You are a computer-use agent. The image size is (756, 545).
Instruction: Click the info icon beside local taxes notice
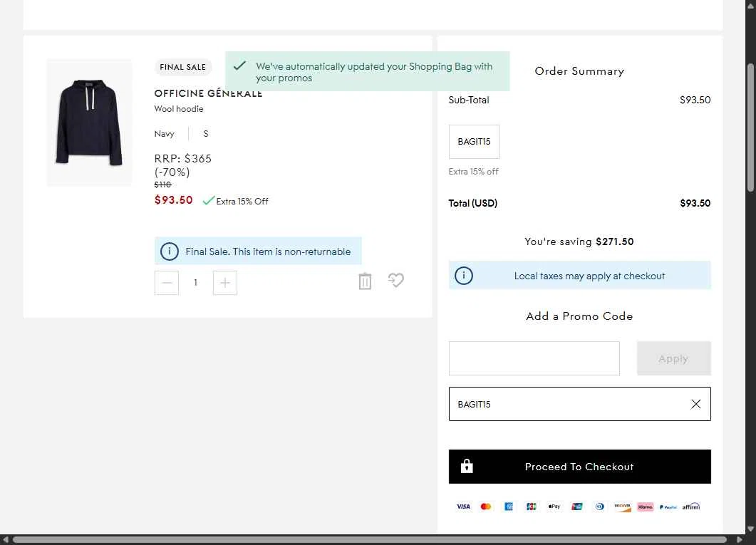click(464, 276)
